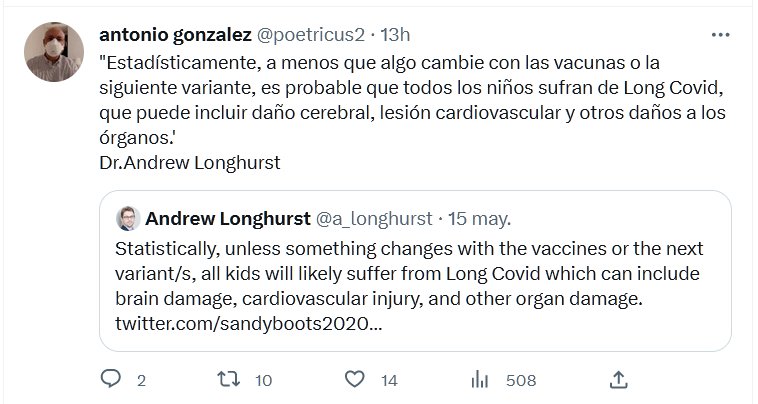Click the like count 14

pyautogui.click(x=390, y=380)
